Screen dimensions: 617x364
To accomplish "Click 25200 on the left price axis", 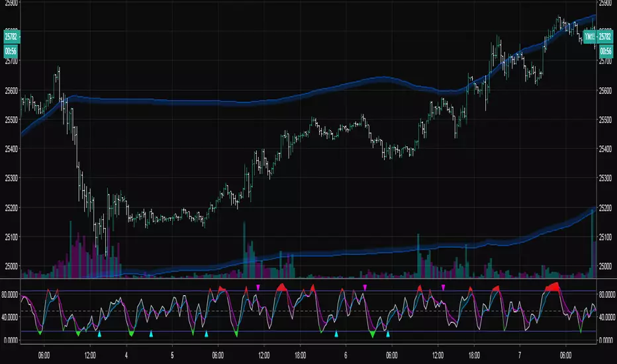I will click(x=11, y=207).
